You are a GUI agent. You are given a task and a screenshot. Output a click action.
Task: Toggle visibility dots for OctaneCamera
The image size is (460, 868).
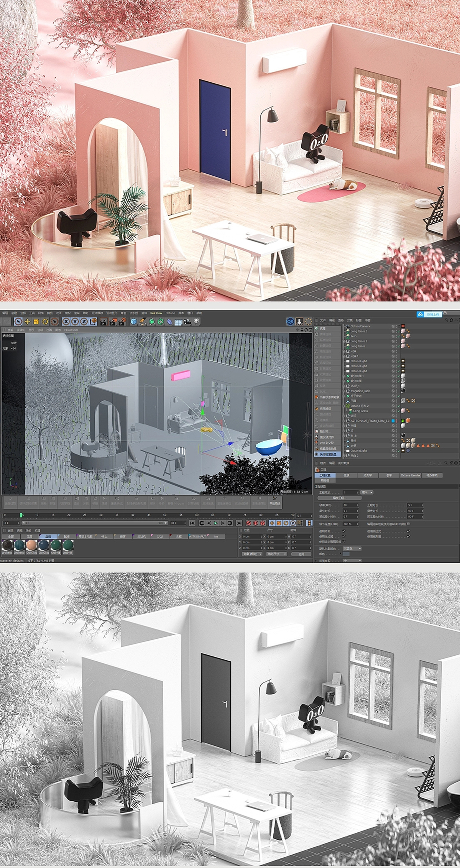(396, 326)
